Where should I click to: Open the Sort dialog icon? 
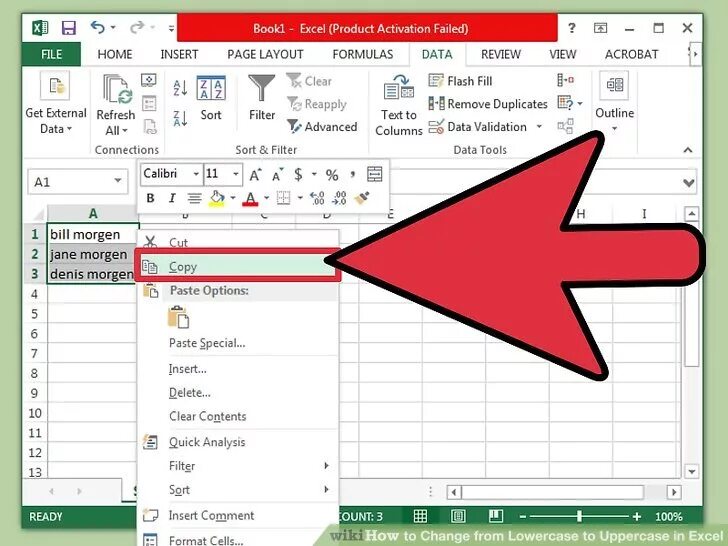coord(211,88)
